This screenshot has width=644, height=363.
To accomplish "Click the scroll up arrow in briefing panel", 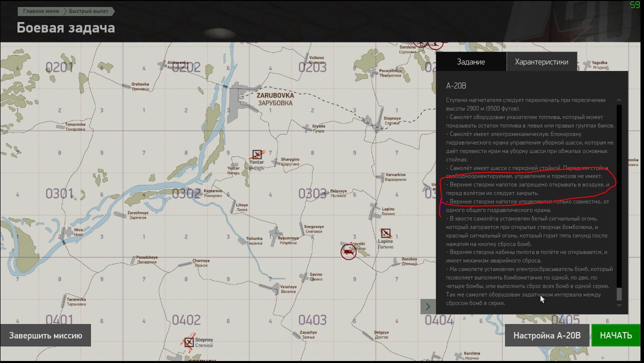I will click(x=619, y=100).
